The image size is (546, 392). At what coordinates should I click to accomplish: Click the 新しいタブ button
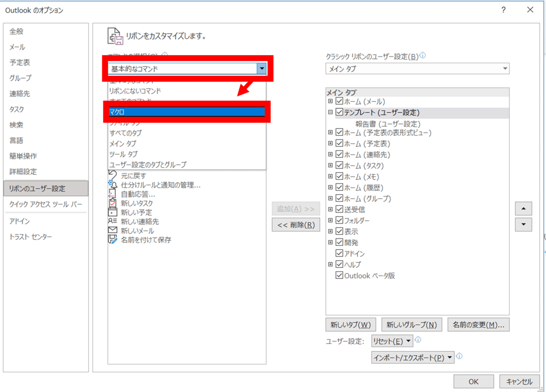pos(351,325)
